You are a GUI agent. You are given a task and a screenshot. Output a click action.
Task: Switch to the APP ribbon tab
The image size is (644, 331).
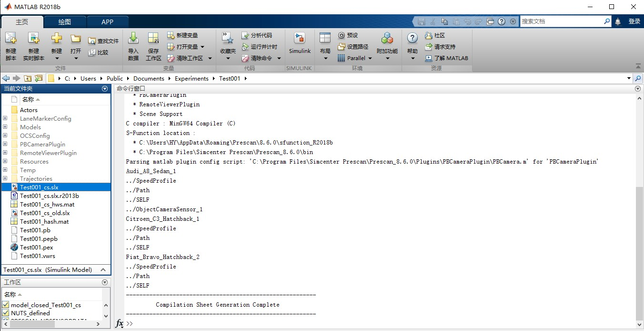click(x=107, y=21)
